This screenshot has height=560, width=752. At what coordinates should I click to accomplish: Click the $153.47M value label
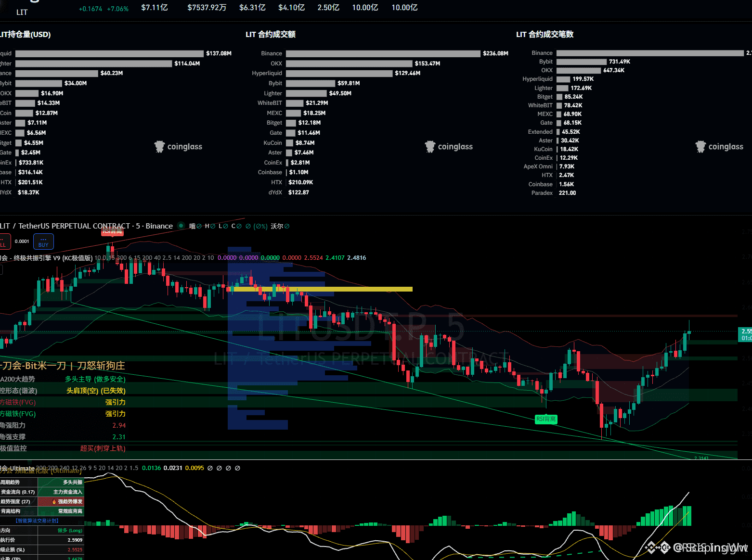(428, 64)
